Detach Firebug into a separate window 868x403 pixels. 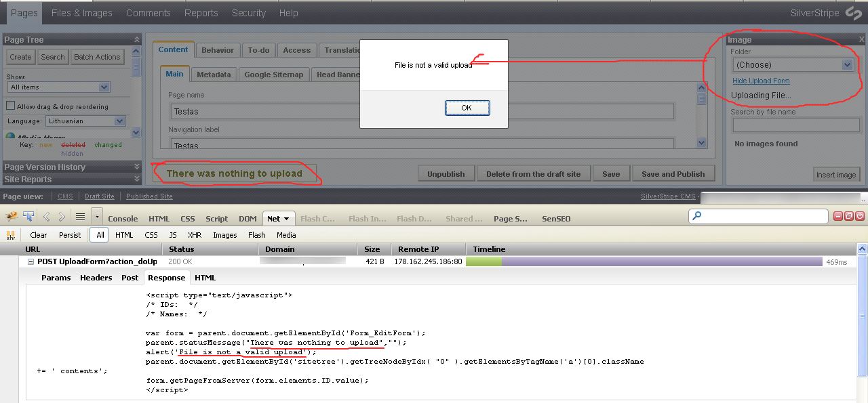click(848, 216)
